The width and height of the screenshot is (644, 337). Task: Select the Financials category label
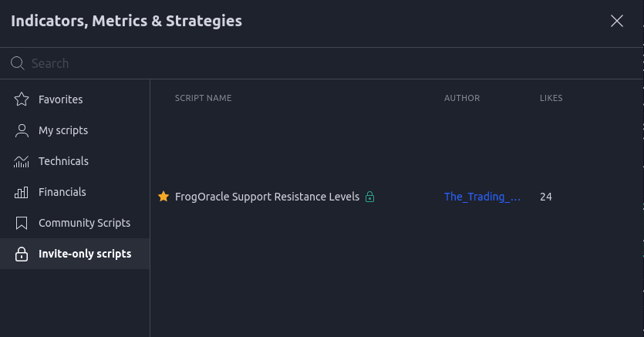[62, 192]
